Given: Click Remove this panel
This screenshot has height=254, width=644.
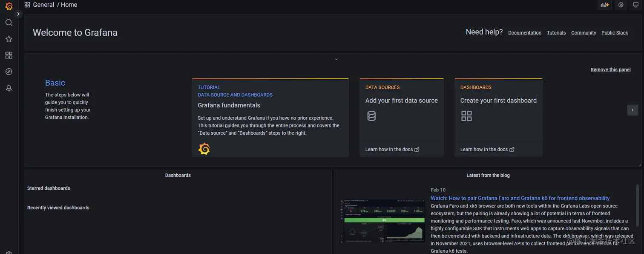Looking at the screenshot, I should pos(610,69).
